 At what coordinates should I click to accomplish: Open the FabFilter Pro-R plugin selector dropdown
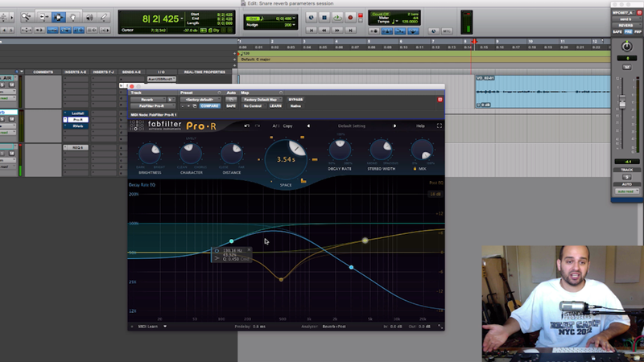[x=153, y=106]
